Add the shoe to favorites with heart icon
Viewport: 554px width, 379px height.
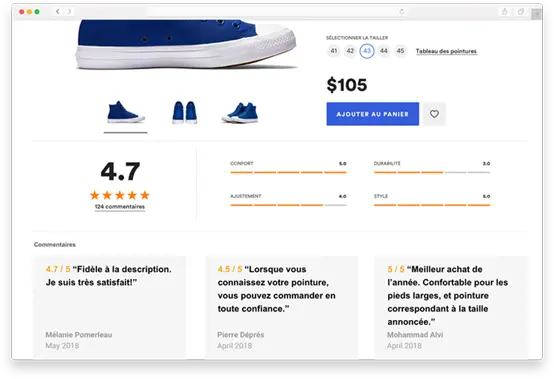[x=434, y=114]
